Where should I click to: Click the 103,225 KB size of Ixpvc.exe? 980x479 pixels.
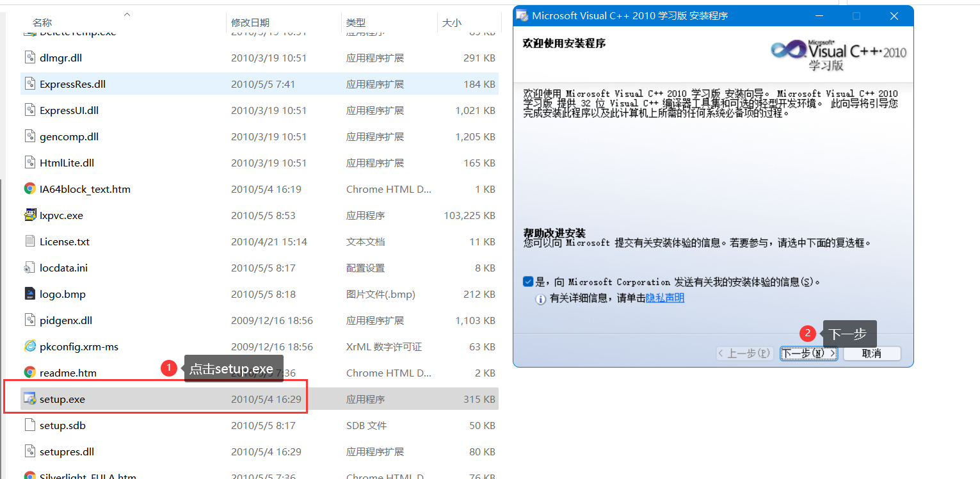coord(469,215)
